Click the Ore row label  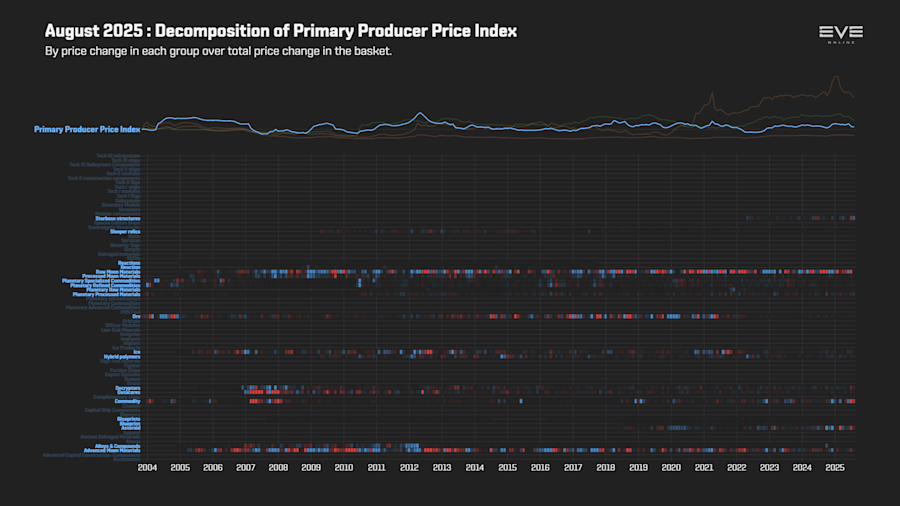pyautogui.click(x=136, y=317)
